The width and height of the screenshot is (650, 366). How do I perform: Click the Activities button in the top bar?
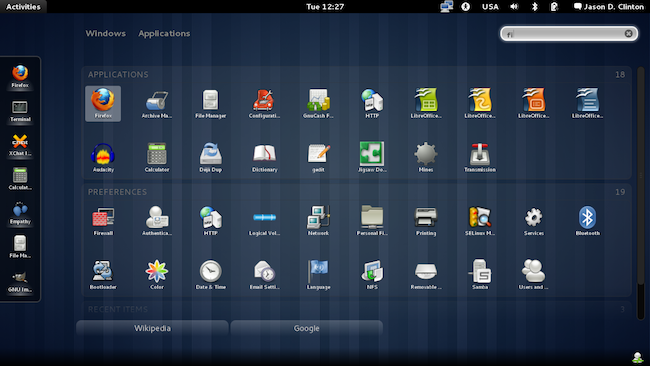click(x=23, y=7)
